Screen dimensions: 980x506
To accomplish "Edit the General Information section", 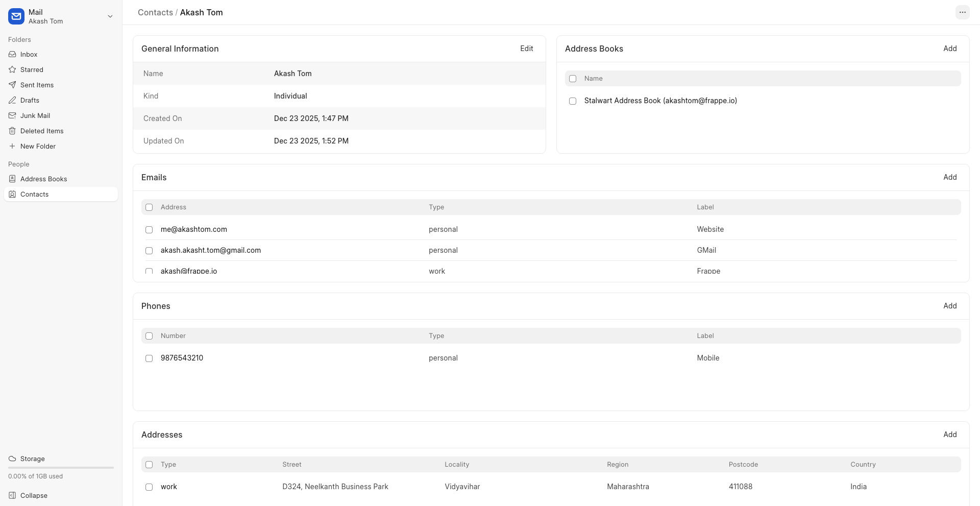I will [526, 49].
